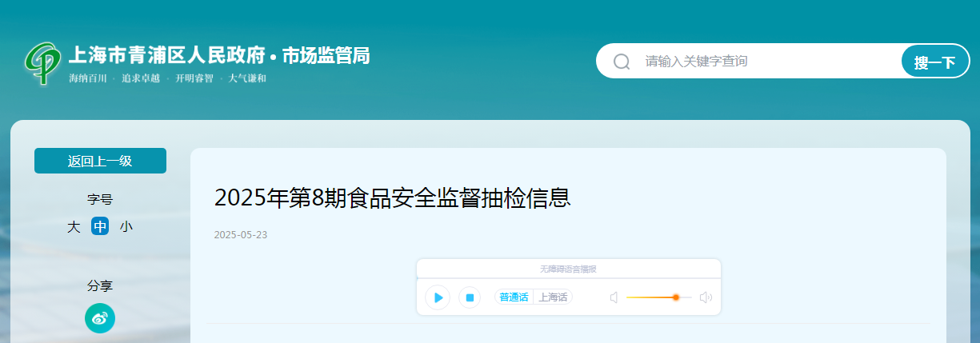Click the 无障碍语音播报 header label
980x343 pixels.
click(x=568, y=269)
